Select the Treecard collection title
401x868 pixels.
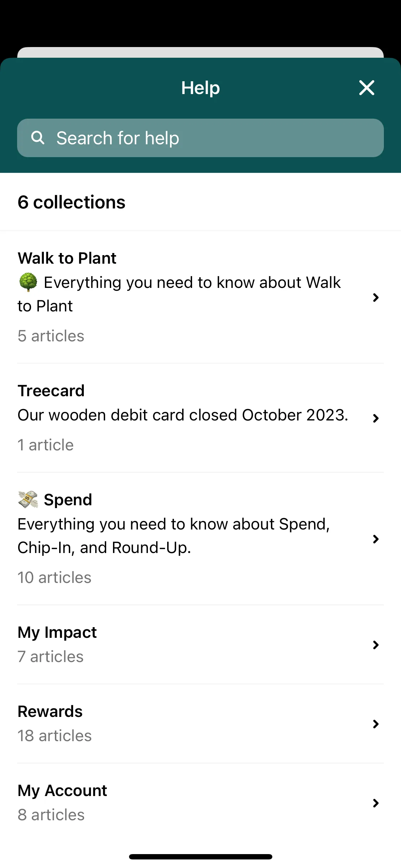point(51,391)
